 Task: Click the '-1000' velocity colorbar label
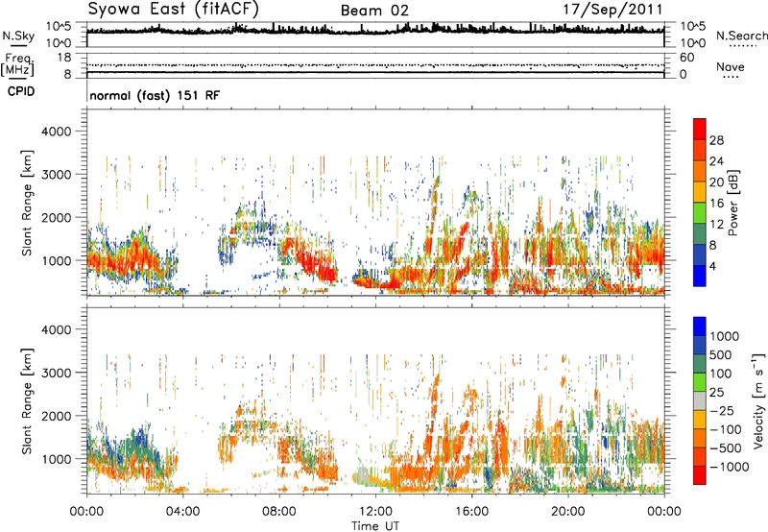click(x=729, y=467)
